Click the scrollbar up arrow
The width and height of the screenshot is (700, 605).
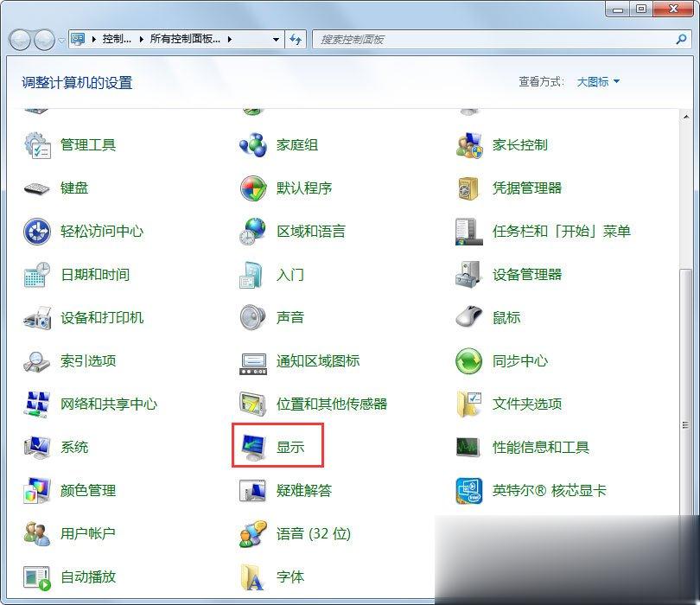pos(685,117)
